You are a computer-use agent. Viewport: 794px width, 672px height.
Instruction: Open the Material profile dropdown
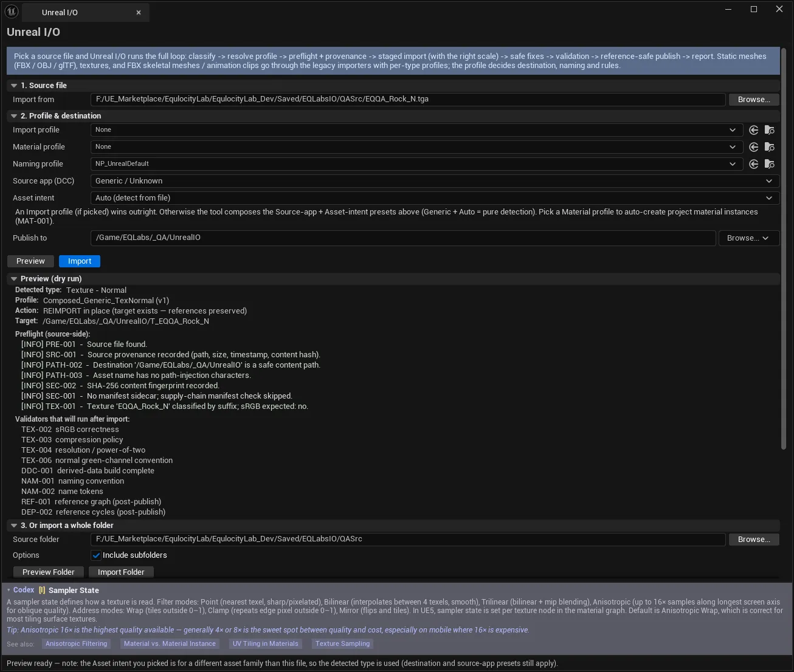point(416,147)
